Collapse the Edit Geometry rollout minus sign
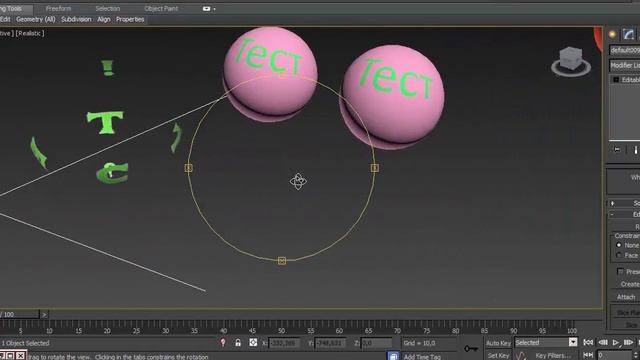Image resolution: width=640 pixels, height=360 pixels. tap(612, 214)
